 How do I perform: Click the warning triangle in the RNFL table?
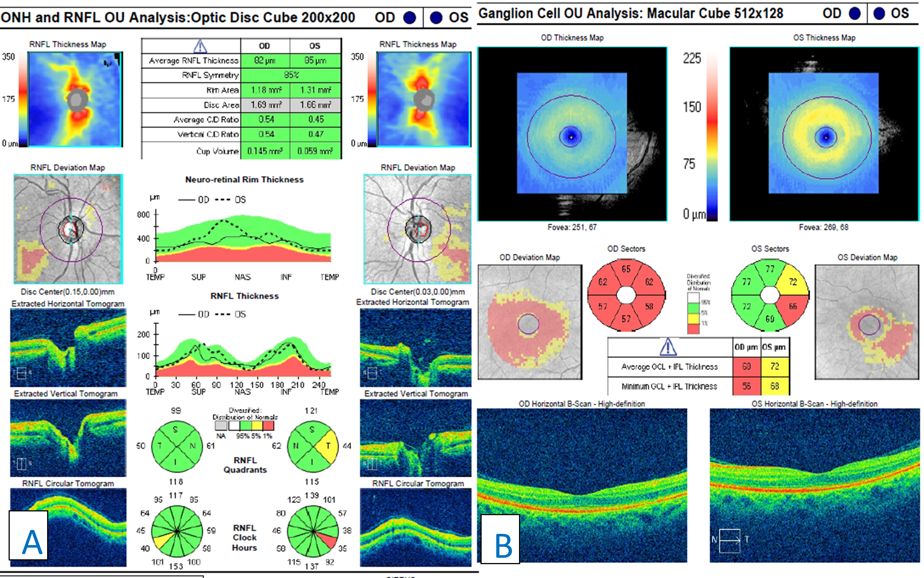click(200, 47)
